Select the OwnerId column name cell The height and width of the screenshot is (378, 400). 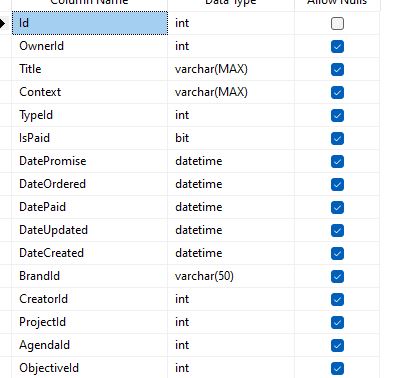(x=90, y=46)
